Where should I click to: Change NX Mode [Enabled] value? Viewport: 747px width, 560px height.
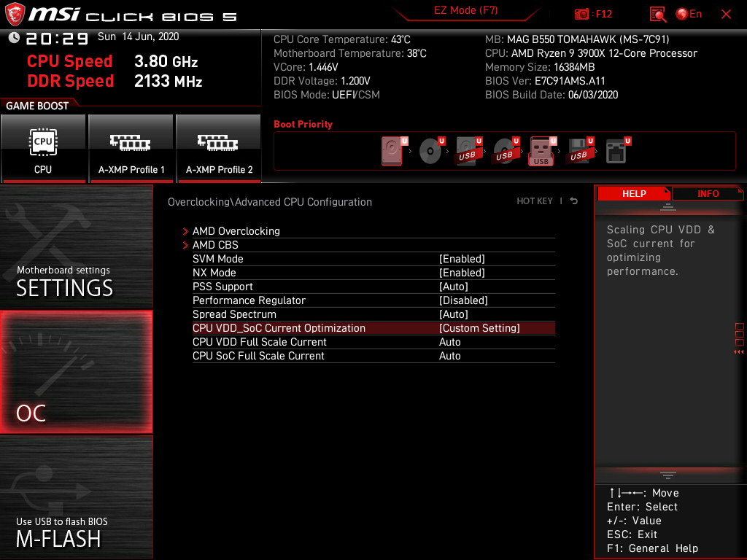tap(462, 273)
